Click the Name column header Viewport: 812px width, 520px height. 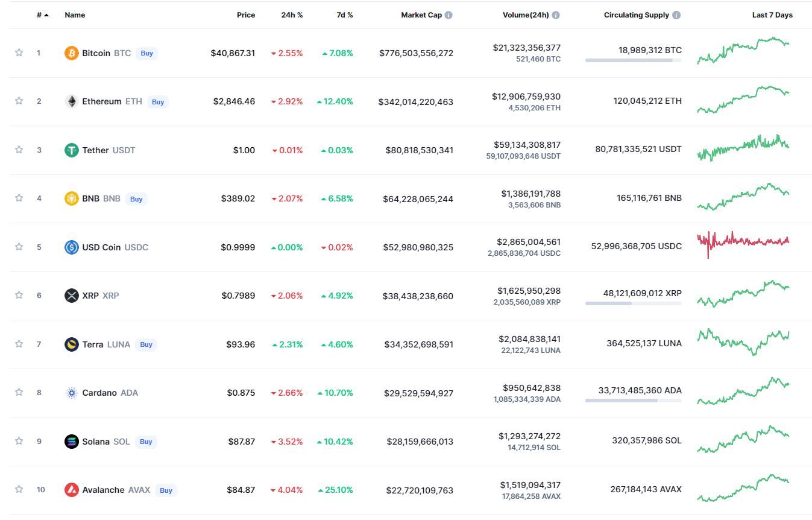(x=75, y=15)
